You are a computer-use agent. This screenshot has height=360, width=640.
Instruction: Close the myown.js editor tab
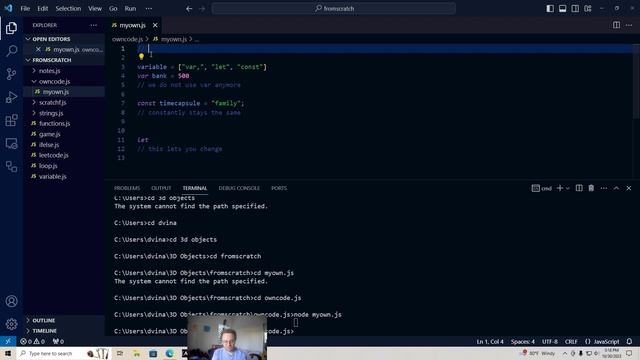(155, 25)
